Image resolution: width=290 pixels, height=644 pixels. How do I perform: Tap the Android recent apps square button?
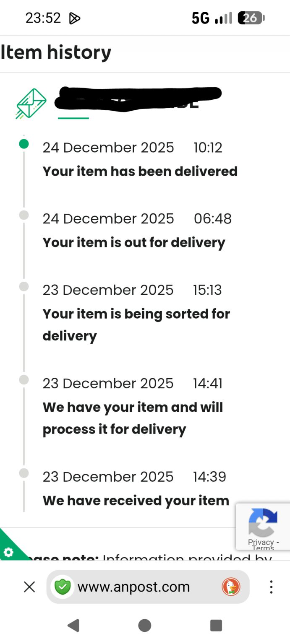[x=216, y=625]
